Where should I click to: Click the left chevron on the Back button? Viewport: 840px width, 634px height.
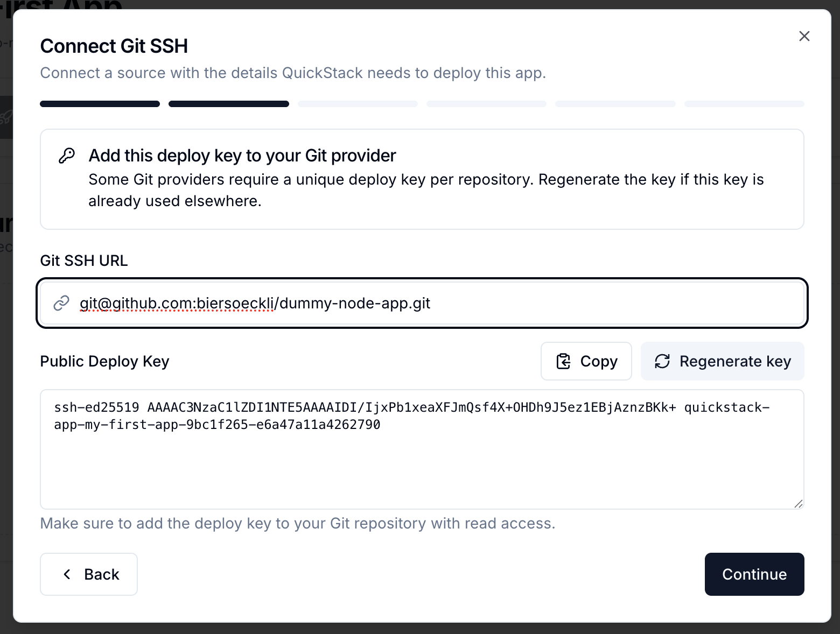coord(67,574)
